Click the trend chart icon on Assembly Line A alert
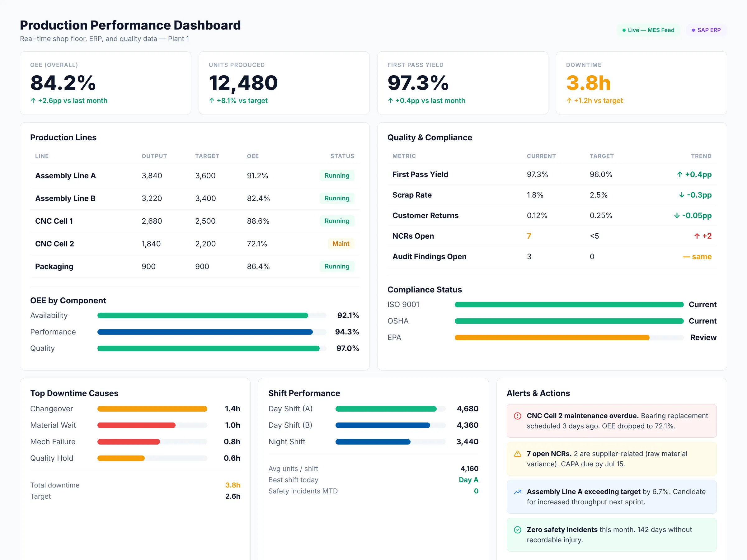Viewport: 747px width, 560px height. (518, 492)
